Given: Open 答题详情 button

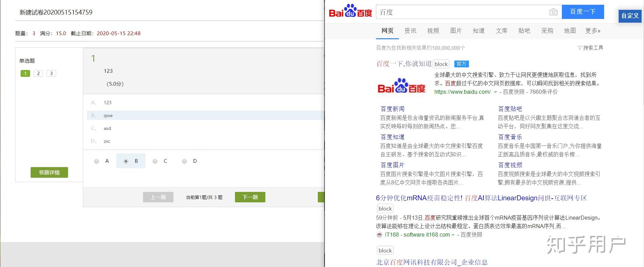Looking at the screenshot, I should click(x=49, y=172).
